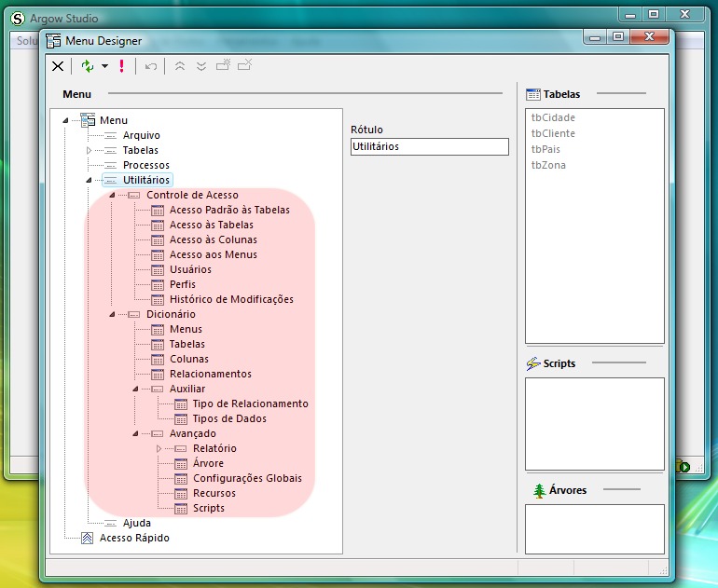
Task: Click the table icon beside Acesso às Tabelas
Action: (158, 226)
